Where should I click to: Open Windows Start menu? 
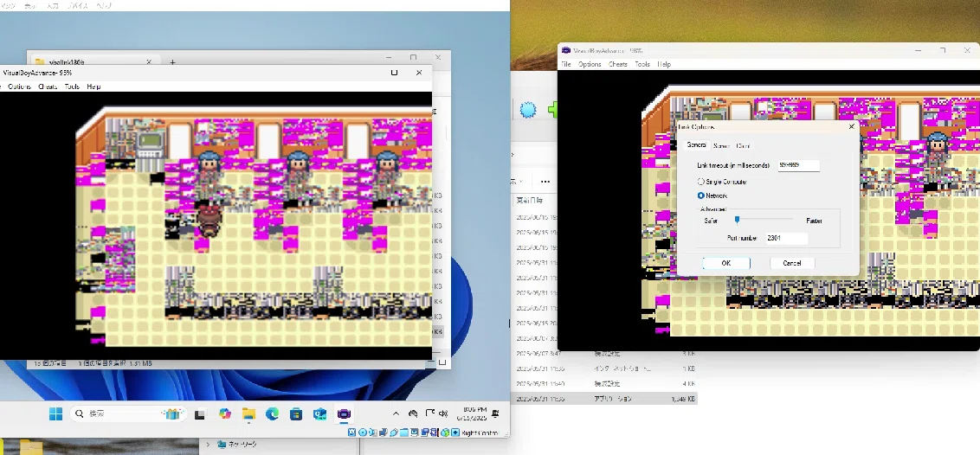[x=55, y=413]
